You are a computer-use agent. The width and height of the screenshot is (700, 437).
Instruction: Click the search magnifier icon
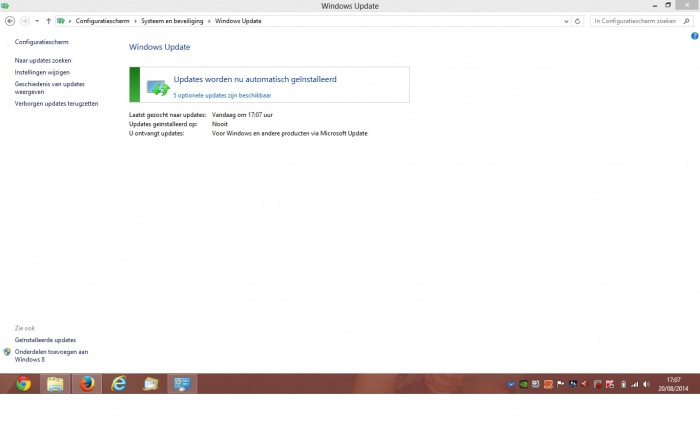687,21
